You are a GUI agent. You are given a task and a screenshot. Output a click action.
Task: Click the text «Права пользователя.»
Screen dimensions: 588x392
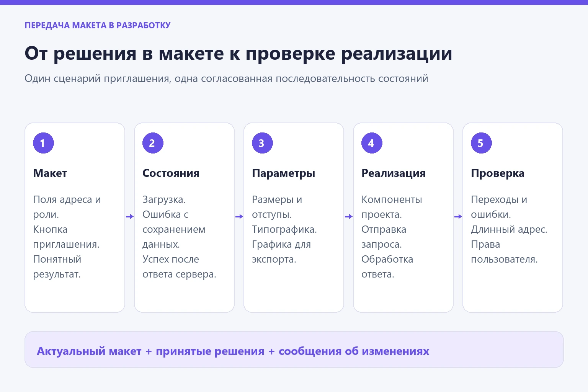coord(504,252)
